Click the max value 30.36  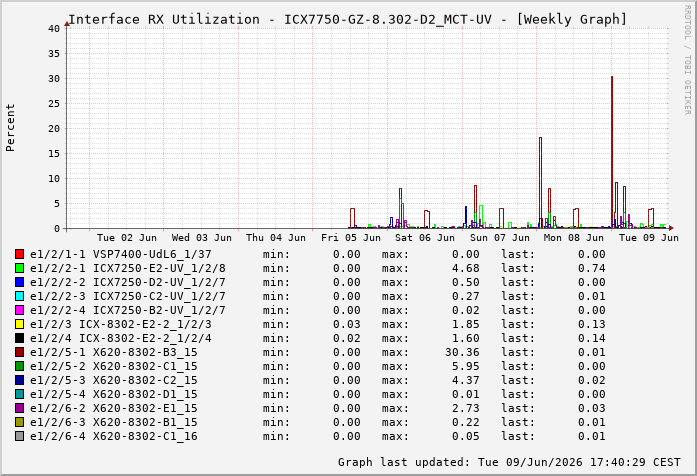click(x=462, y=352)
